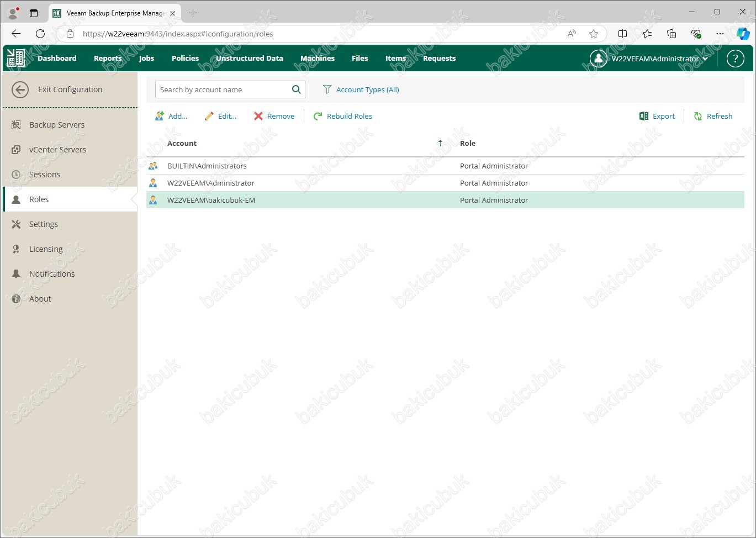Click the Edit... button label
The height and width of the screenshot is (538, 756).
(228, 116)
